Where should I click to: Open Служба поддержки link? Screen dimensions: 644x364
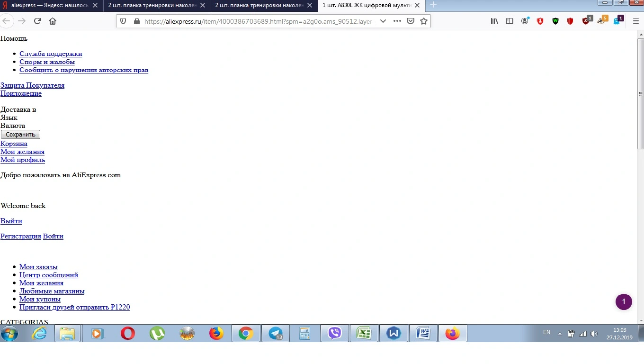51,54
